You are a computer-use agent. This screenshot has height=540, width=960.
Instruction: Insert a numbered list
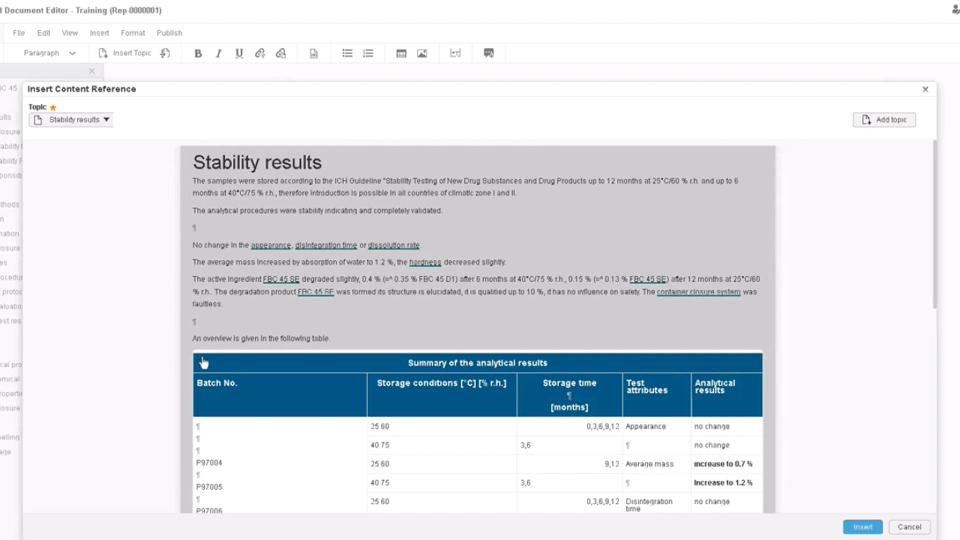point(368,53)
